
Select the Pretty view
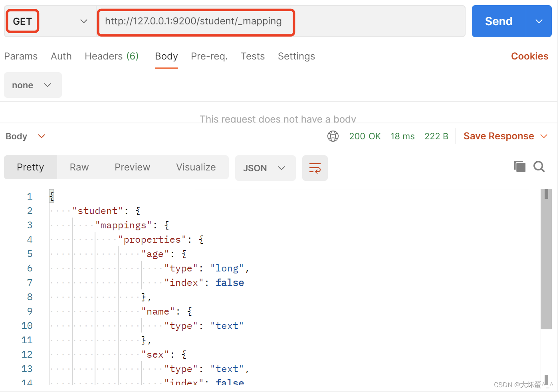(x=30, y=167)
